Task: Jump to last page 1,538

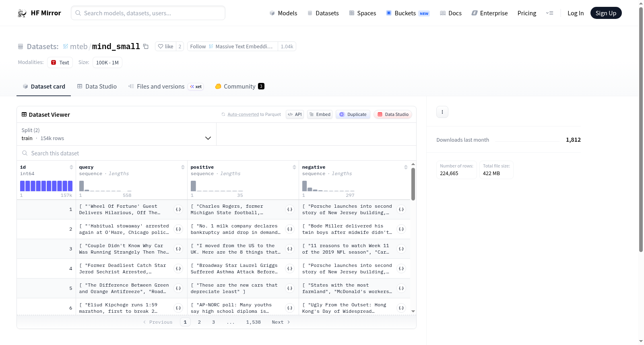Action: (254, 322)
